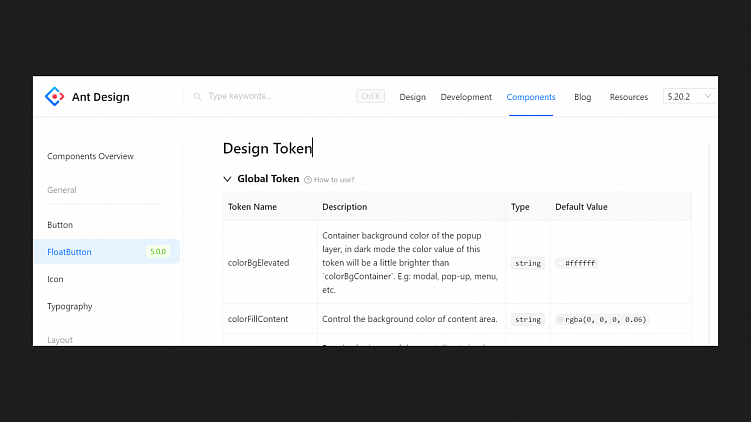Click the Ant Design logo icon

(x=54, y=97)
